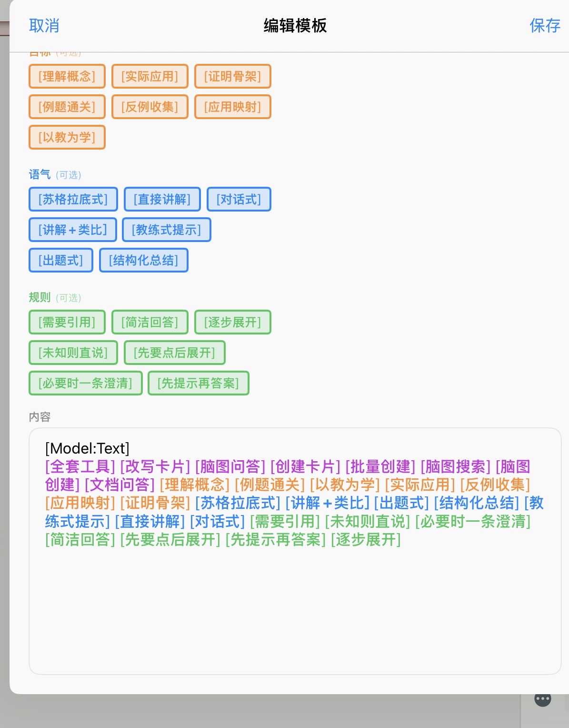The image size is (569, 728).
Task: Toggle the [理解概念] goal tag
Action: (67, 76)
